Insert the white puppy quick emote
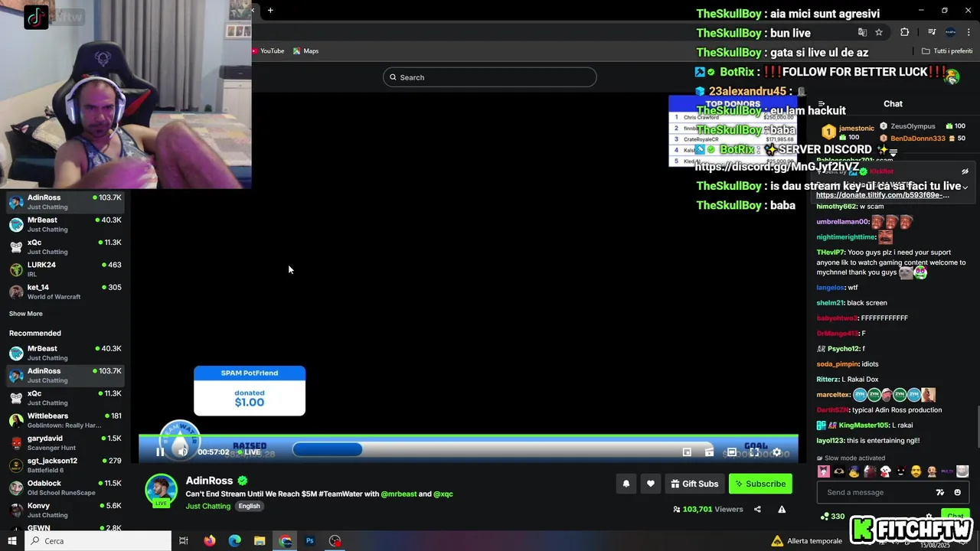 tap(886, 471)
